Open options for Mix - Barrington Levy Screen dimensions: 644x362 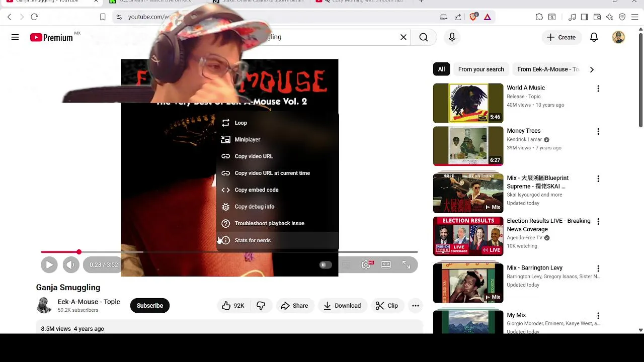598,268
